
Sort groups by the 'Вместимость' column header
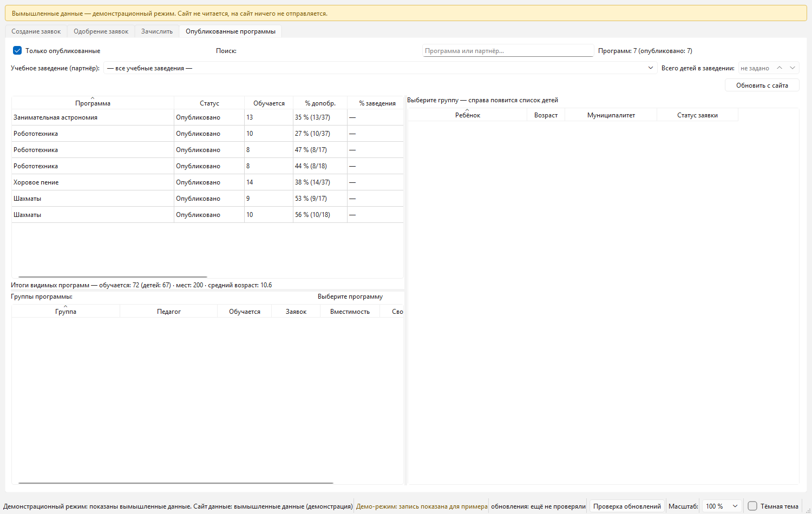coord(350,311)
